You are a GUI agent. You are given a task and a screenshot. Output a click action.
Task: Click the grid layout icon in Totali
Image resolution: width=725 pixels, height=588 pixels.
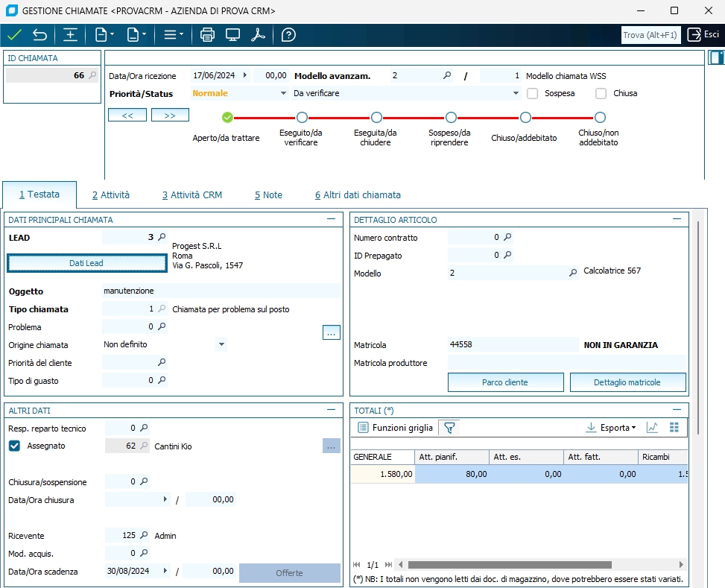(674, 428)
